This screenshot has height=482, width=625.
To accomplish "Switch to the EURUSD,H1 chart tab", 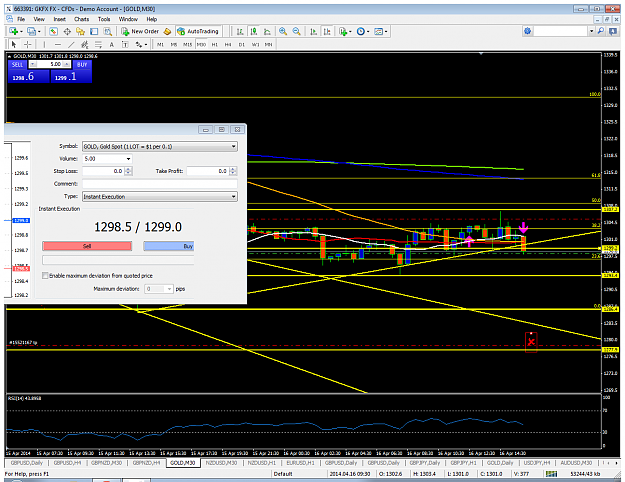I will tap(300, 463).
